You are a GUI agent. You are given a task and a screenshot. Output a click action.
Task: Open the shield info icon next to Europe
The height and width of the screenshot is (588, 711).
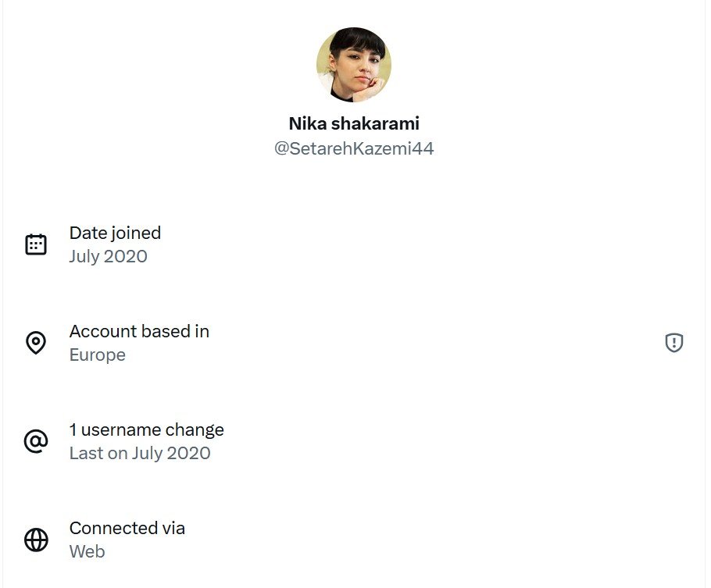click(673, 343)
